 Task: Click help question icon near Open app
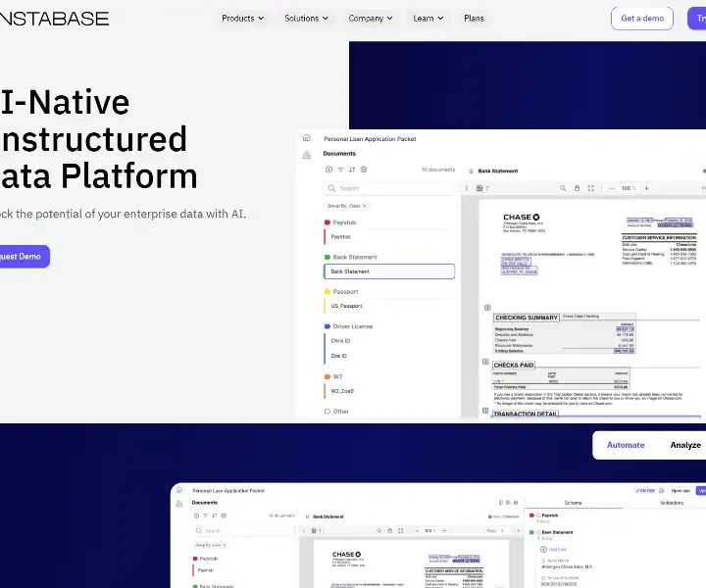click(x=662, y=491)
